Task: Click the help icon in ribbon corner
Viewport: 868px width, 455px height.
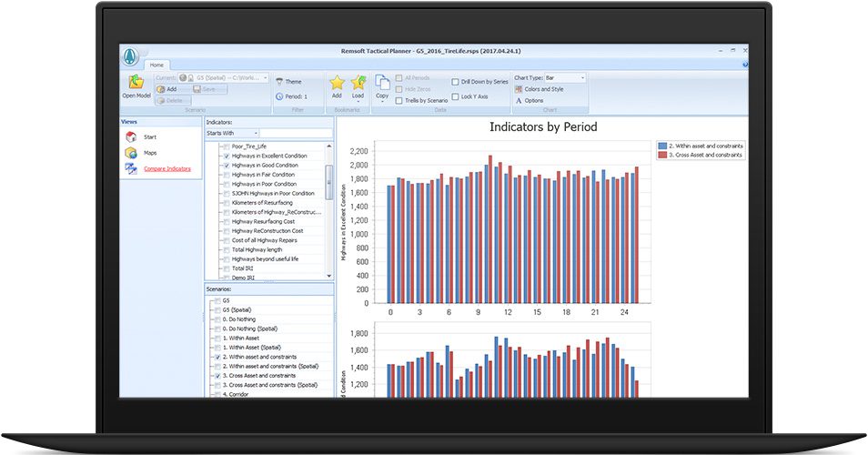Action: [x=744, y=65]
